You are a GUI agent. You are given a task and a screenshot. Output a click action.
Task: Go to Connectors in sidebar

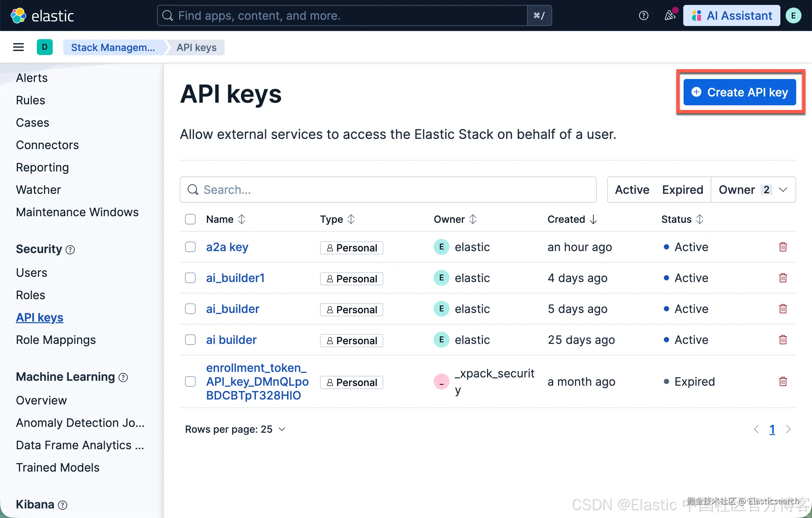tap(47, 145)
